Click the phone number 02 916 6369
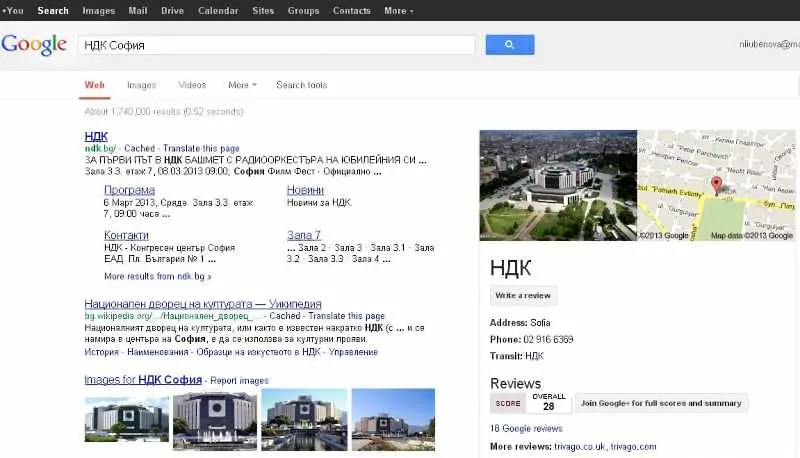Viewport: 800px width, 458px height. (x=548, y=339)
